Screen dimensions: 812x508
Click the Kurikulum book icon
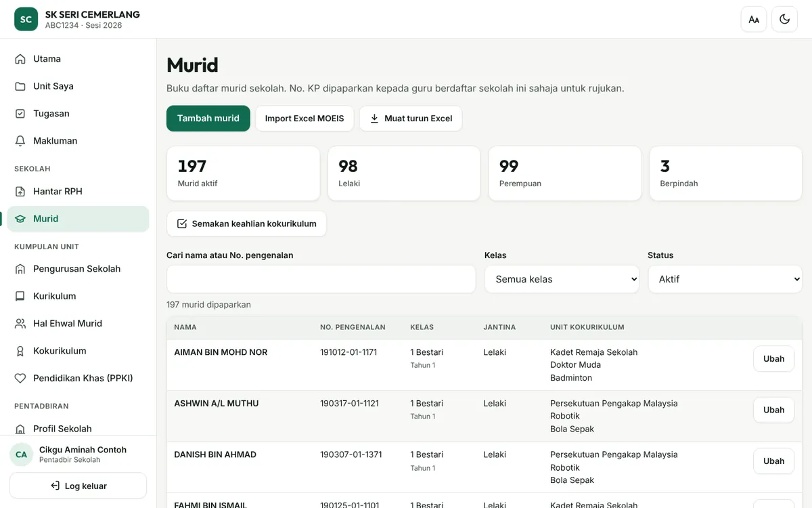click(x=20, y=296)
